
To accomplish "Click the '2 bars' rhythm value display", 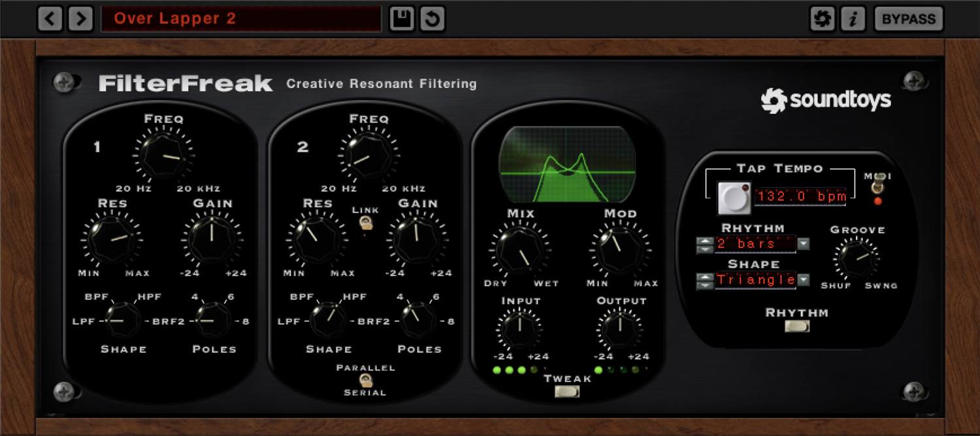I will (x=755, y=244).
